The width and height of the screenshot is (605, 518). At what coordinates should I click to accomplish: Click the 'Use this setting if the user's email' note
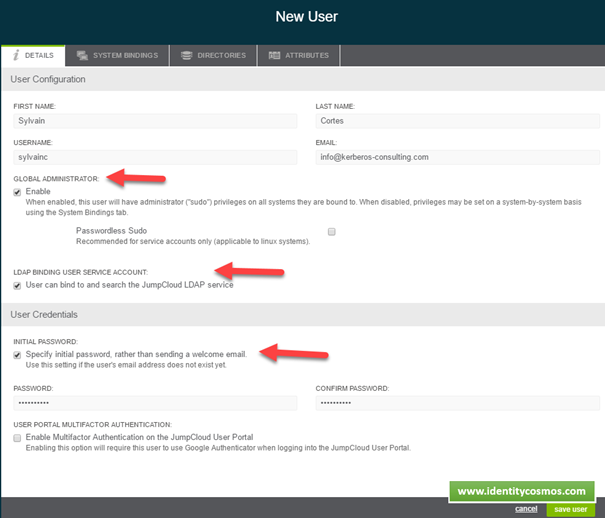(126, 365)
